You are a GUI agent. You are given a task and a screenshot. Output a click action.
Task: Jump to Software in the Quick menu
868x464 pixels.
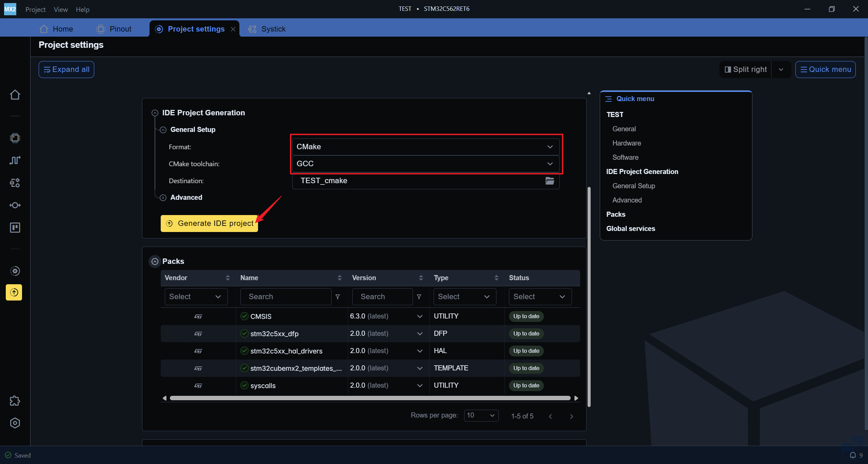(625, 157)
